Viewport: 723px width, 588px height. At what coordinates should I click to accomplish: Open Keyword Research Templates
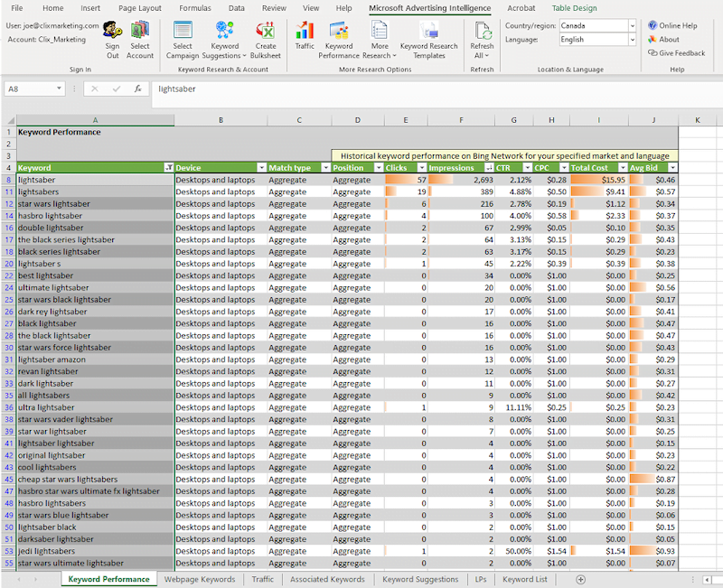pos(428,40)
